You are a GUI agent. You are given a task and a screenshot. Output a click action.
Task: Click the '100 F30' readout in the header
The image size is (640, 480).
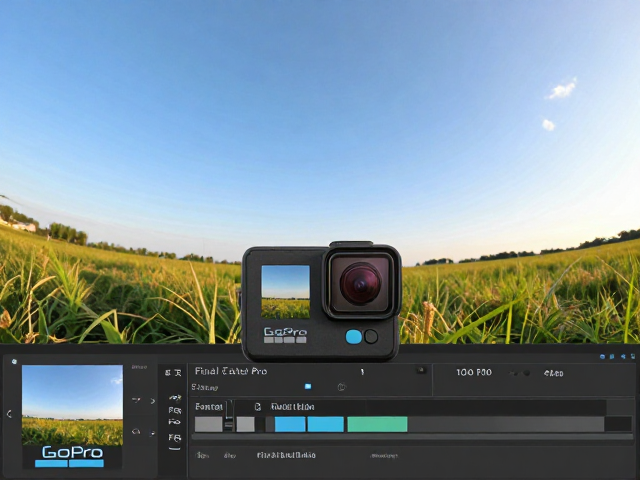tap(474, 372)
